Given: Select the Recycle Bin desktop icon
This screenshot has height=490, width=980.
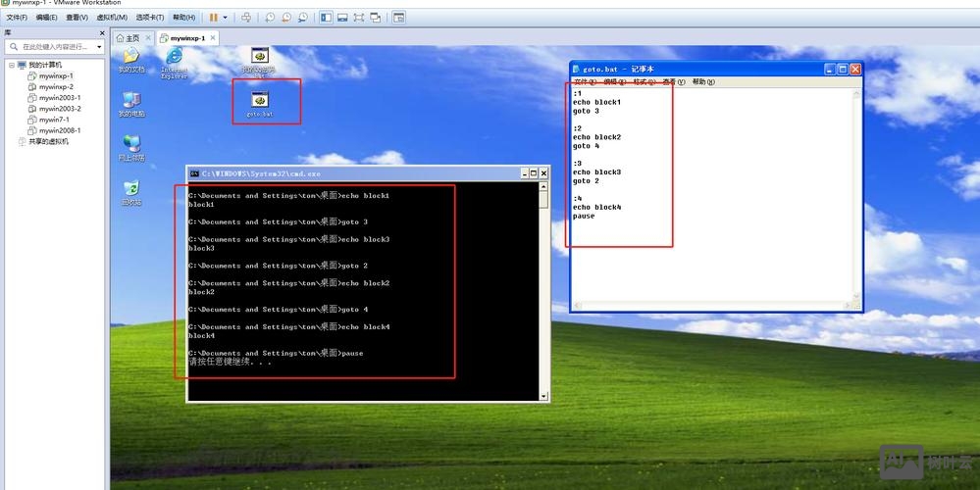Looking at the screenshot, I should [x=130, y=189].
